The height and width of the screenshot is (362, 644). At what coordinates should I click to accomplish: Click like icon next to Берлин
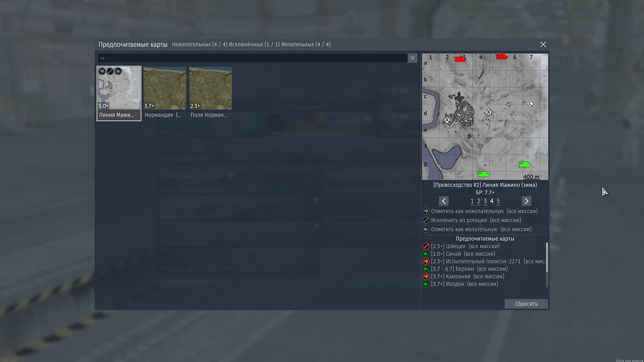[426, 269]
